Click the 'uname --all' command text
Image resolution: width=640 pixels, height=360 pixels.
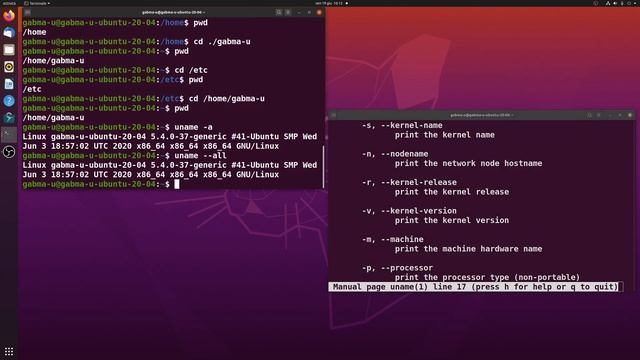(x=200, y=156)
